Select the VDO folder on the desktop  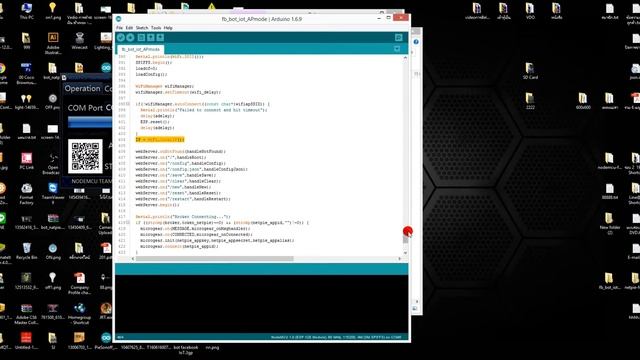pos(530,11)
